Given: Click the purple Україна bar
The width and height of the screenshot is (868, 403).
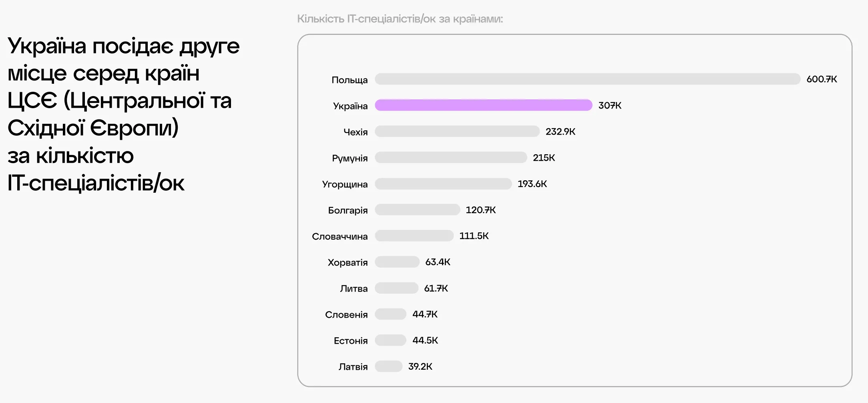Looking at the screenshot, I should 483,105.
